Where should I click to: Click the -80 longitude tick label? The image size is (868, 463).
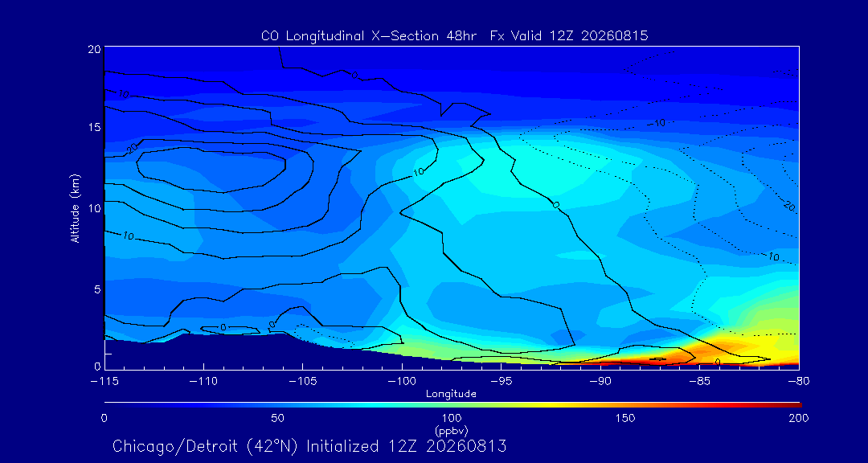(799, 382)
